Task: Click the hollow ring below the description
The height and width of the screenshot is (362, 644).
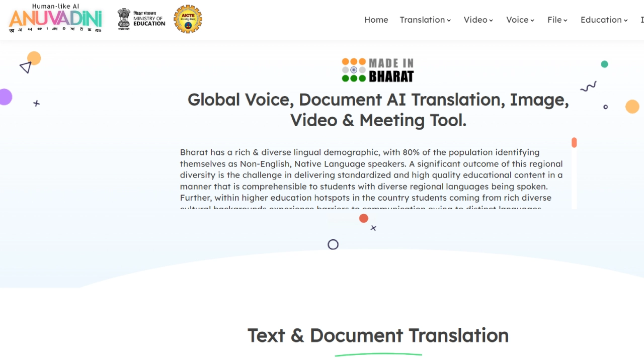Action: tap(333, 245)
